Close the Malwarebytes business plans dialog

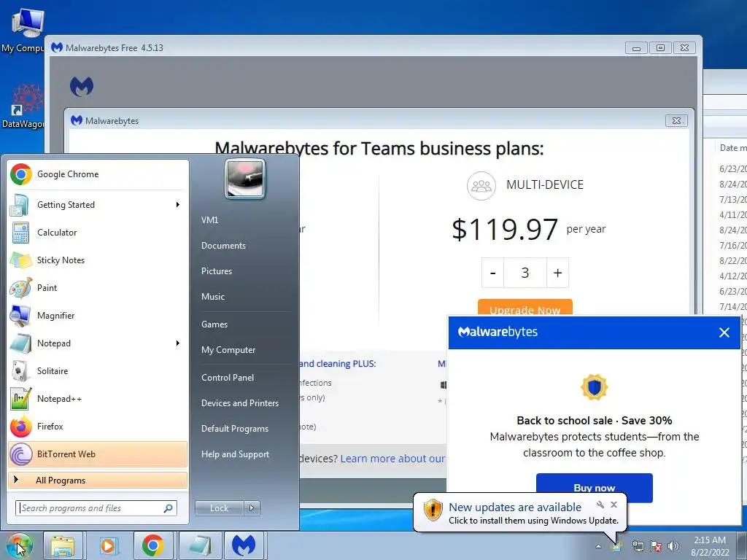click(676, 120)
